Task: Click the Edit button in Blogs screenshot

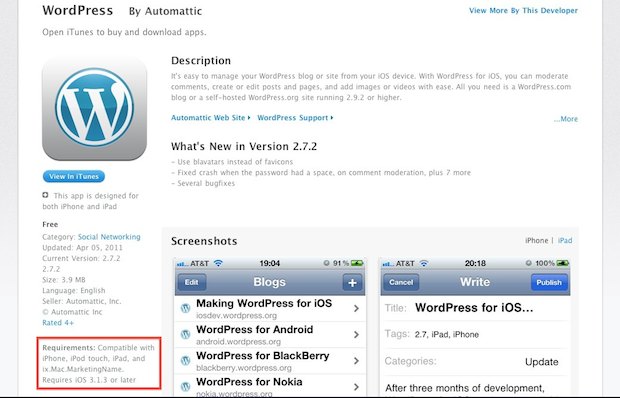Action: (x=191, y=282)
